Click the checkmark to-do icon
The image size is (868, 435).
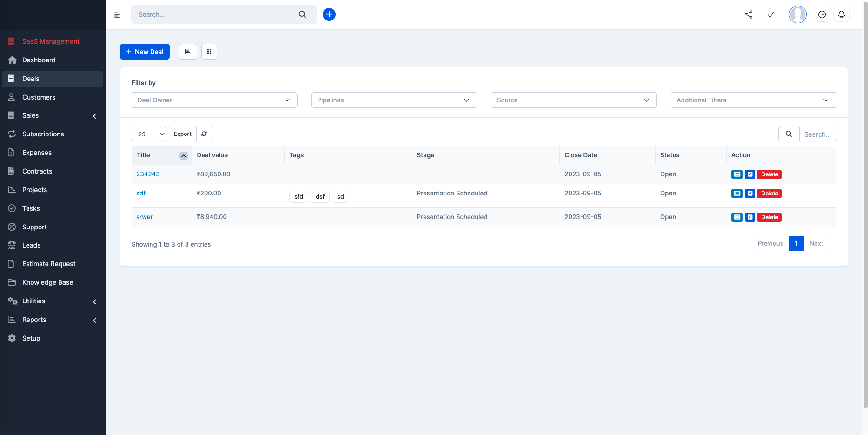[771, 14]
